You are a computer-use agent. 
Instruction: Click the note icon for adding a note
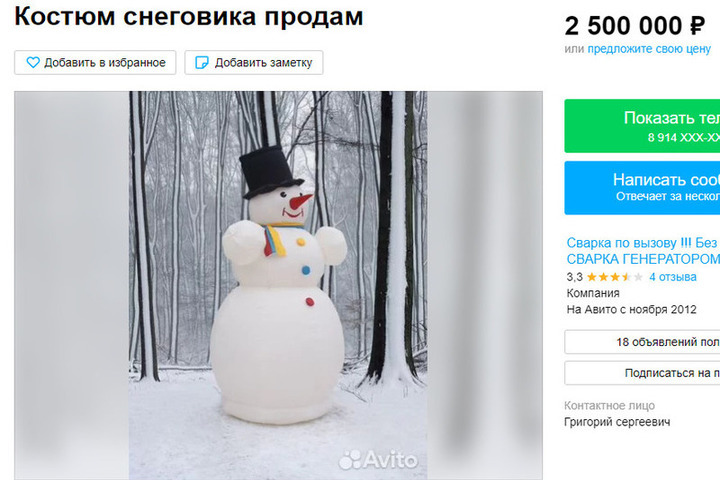pos(202,62)
